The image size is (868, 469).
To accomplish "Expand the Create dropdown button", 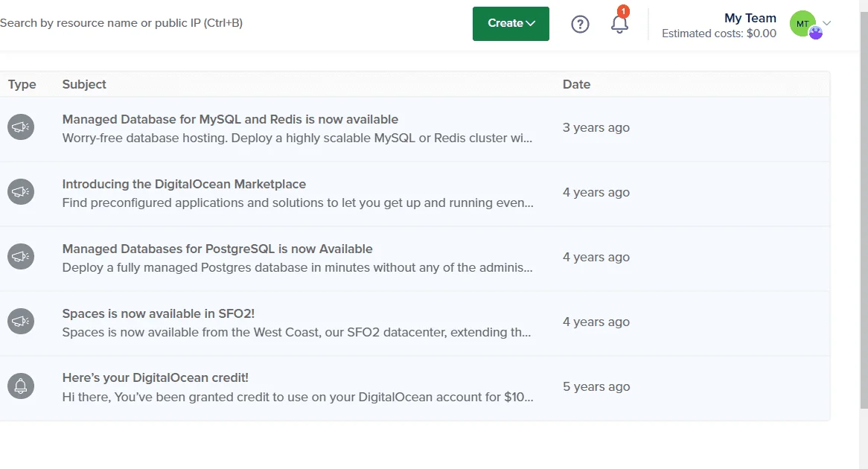I will coord(511,23).
